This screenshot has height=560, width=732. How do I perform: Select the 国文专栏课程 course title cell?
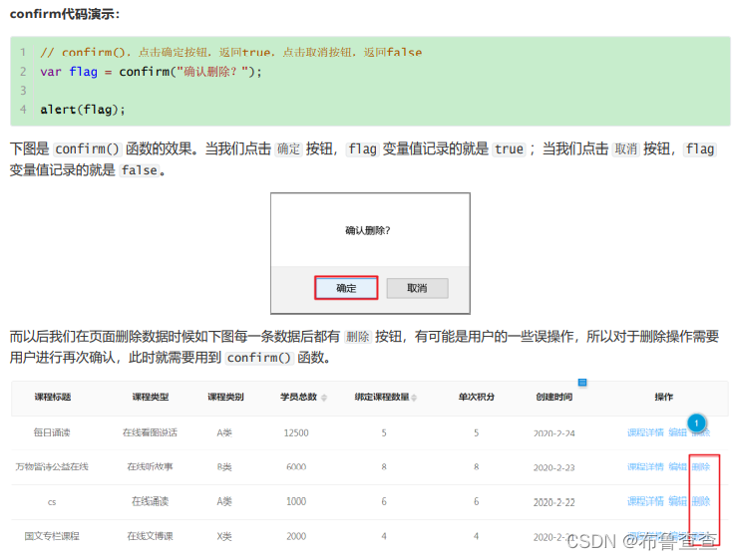coord(52,536)
